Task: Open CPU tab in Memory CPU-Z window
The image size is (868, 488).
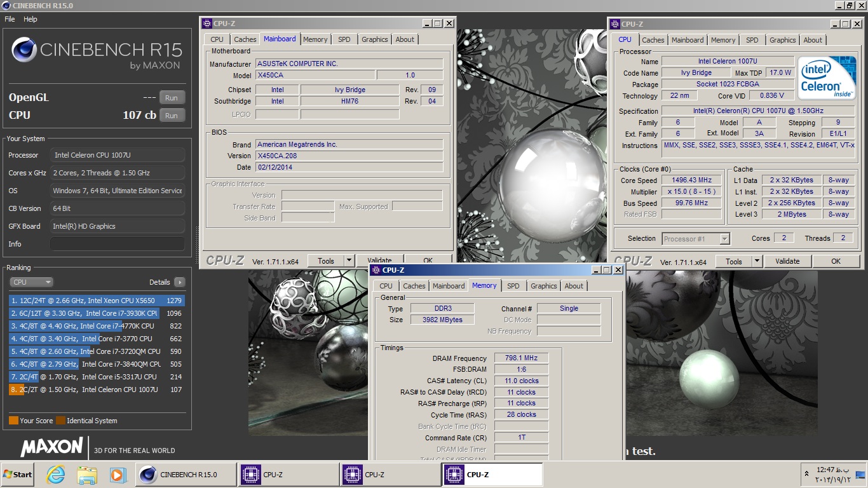Action: click(x=386, y=286)
